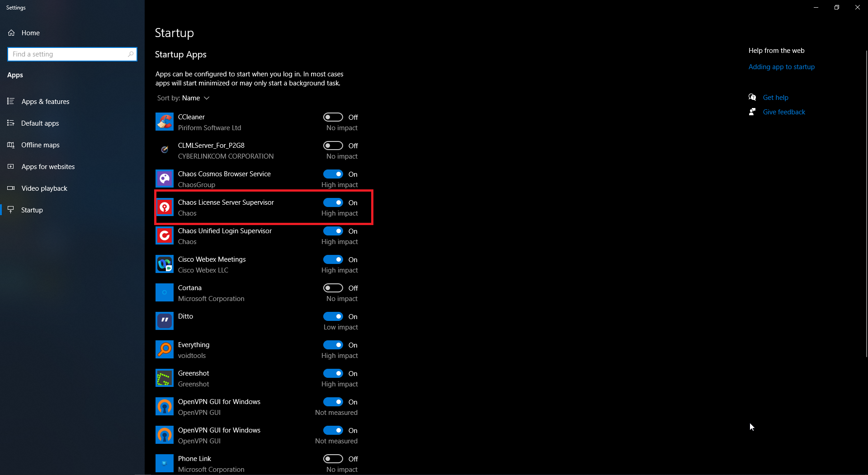Turn on Cortana startup toggle
Image resolution: width=868 pixels, height=475 pixels.
tap(333, 288)
